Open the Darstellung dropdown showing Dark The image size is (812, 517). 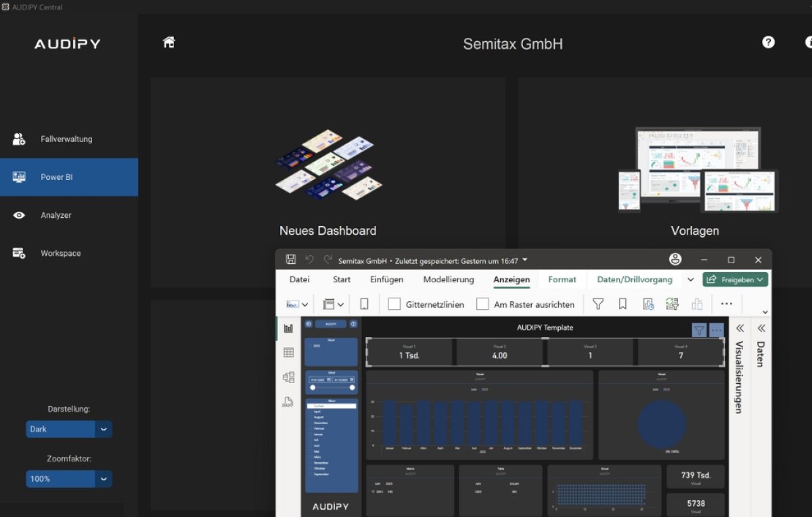[x=69, y=429]
